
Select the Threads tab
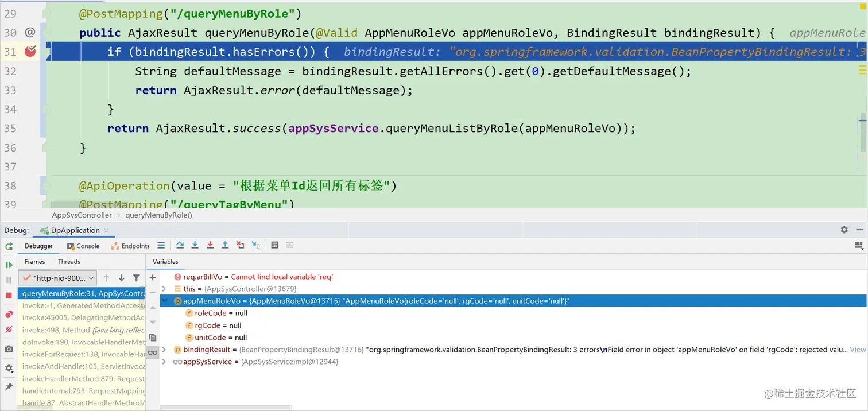point(69,262)
